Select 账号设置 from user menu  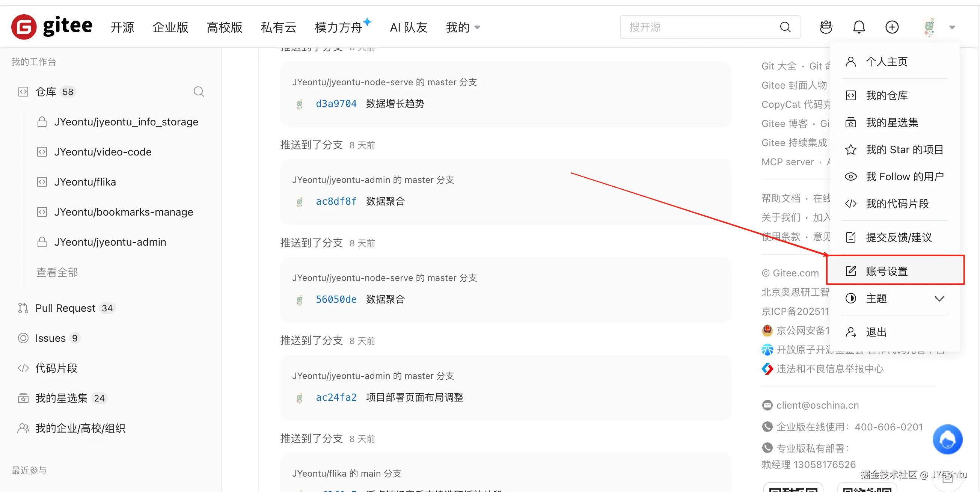click(887, 271)
